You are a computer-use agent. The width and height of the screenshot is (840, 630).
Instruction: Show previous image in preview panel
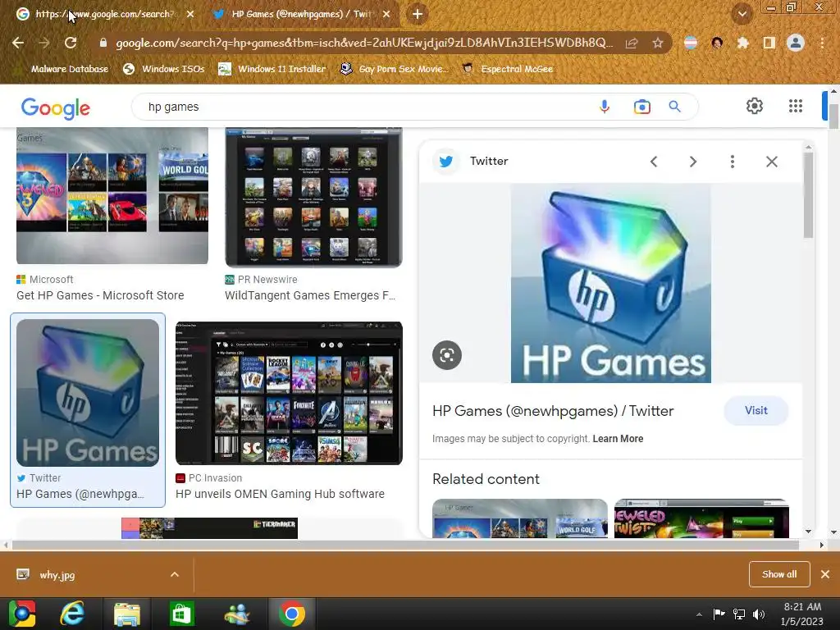[654, 162]
